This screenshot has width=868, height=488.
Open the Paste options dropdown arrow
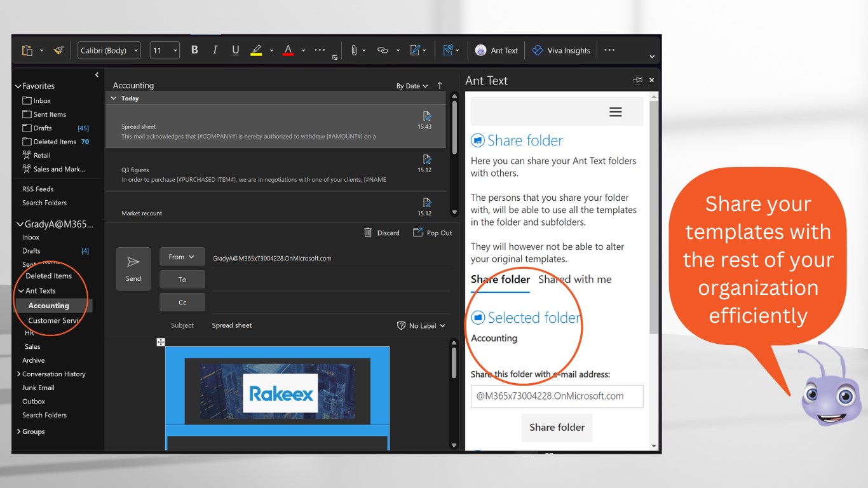42,50
